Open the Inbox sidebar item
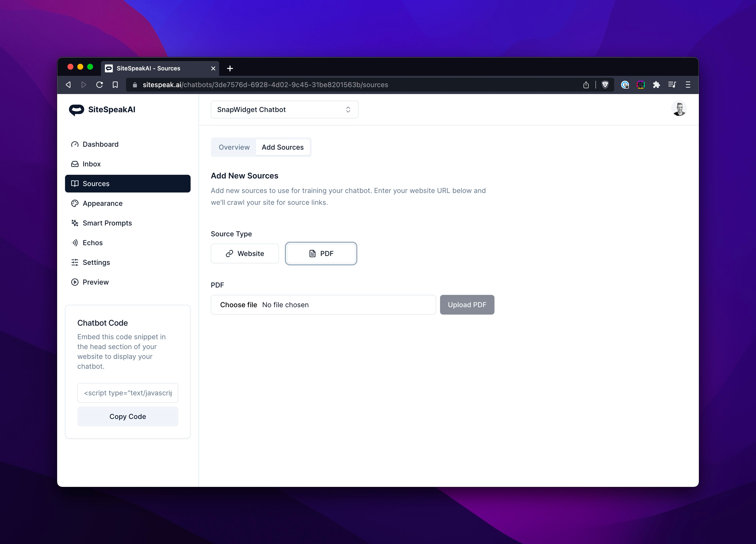The width and height of the screenshot is (756, 544). (x=91, y=164)
